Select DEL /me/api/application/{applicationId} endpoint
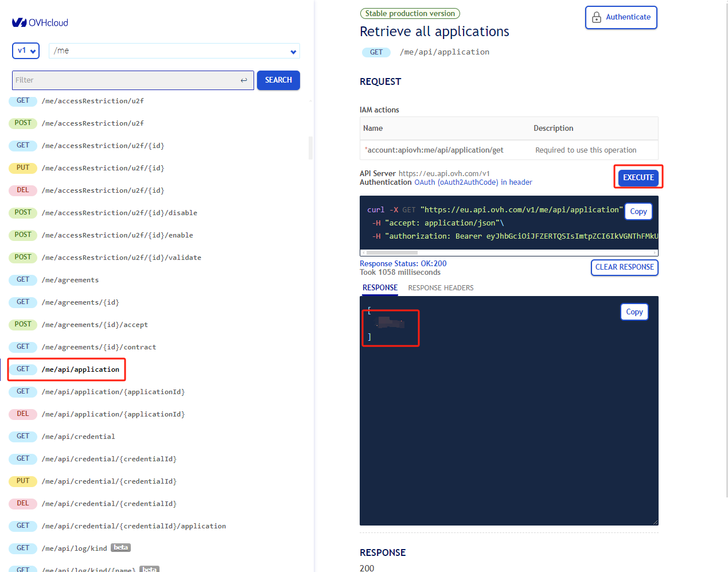Screen dimensions: 728x572 point(97,414)
